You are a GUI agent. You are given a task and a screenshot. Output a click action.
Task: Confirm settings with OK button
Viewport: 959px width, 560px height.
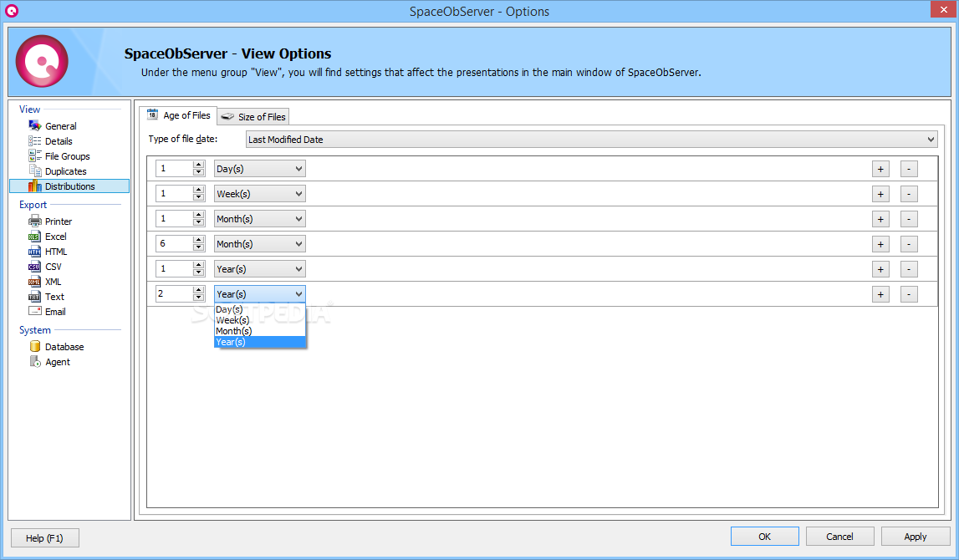pyautogui.click(x=764, y=536)
